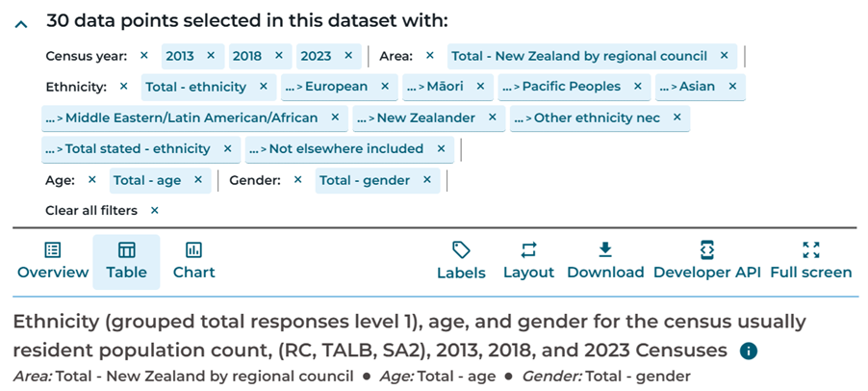Click the European ethnicity filter chip
This screenshot has height=391, width=868.
pos(331,87)
